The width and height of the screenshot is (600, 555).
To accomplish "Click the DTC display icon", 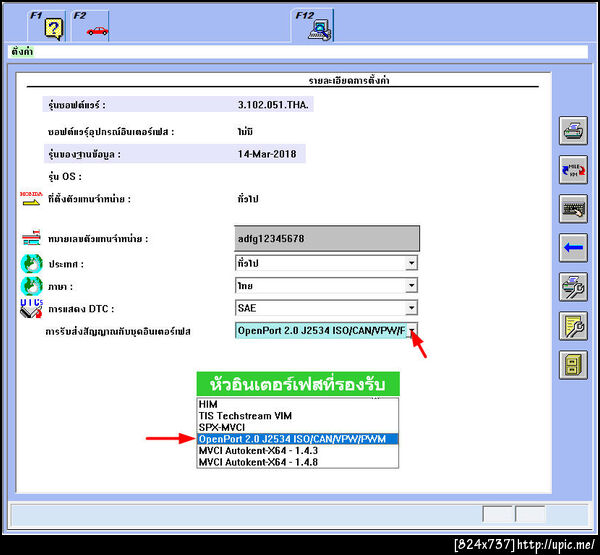I will pos(31,309).
